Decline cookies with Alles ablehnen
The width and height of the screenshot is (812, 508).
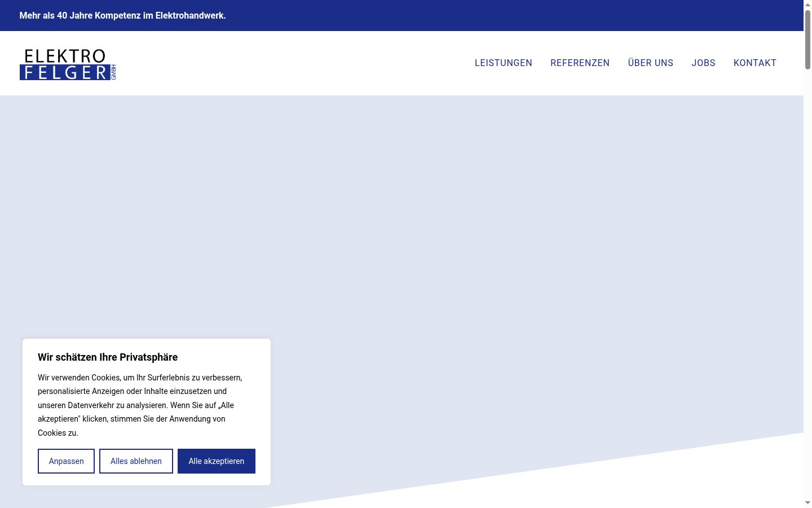tap(136, 461)
